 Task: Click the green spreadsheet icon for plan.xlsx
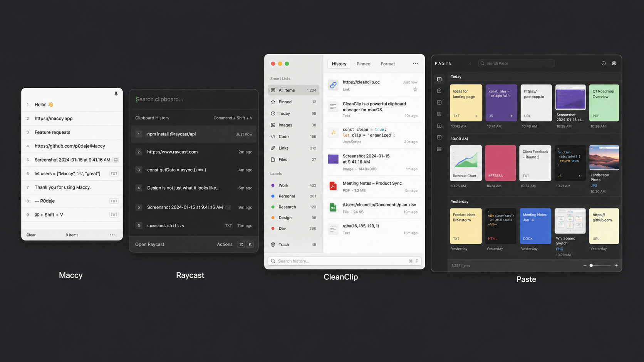click(x=333, y=208)
